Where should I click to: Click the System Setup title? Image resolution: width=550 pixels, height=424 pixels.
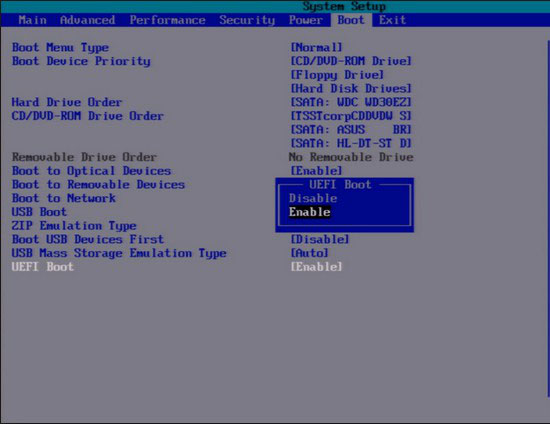pyautogui.click(x=344, y=6)
